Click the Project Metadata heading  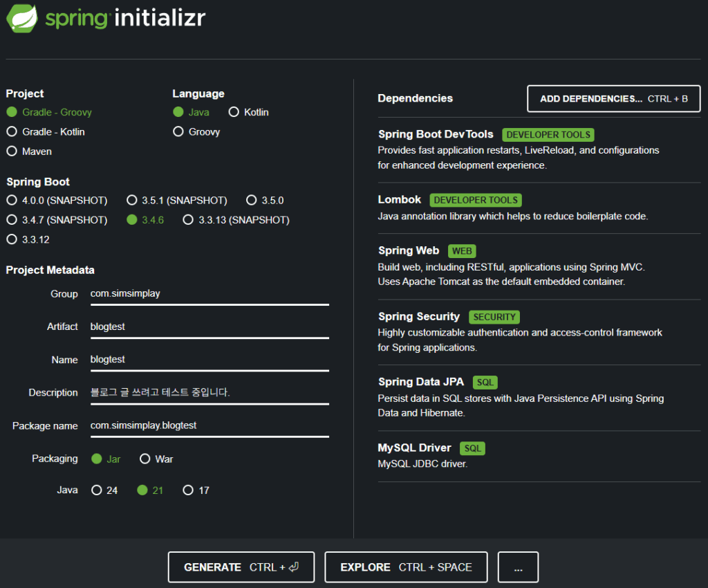50,270
